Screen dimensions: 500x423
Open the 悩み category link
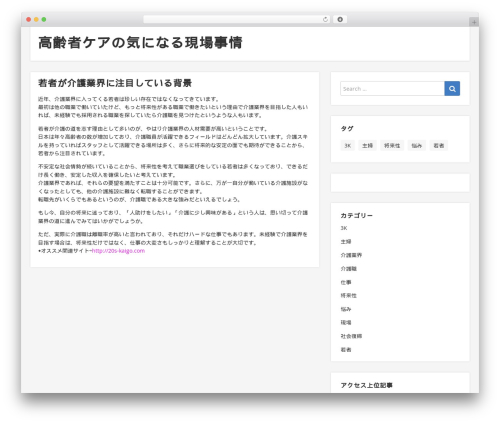coord(346,309)
